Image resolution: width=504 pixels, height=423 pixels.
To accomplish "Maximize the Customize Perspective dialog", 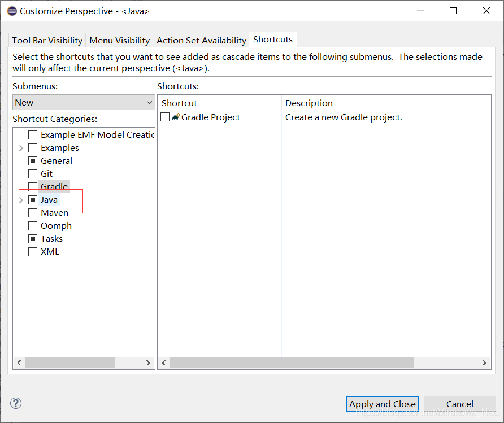I will click(453, 11).
